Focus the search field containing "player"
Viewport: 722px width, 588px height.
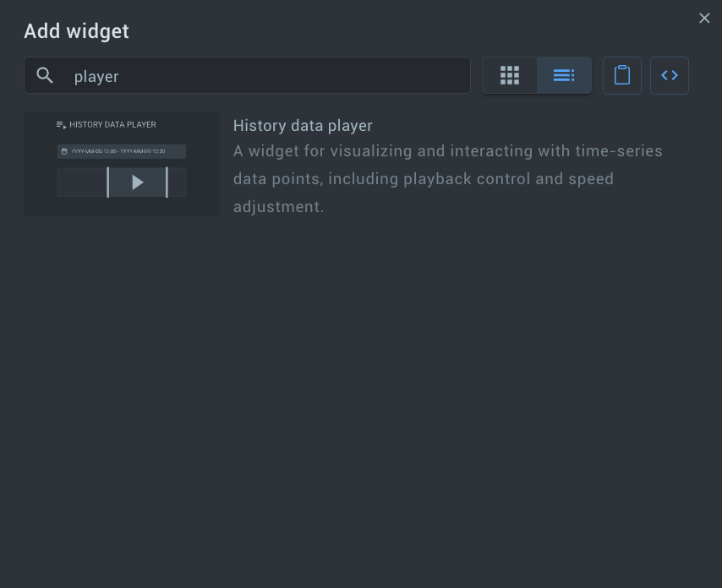247,75
